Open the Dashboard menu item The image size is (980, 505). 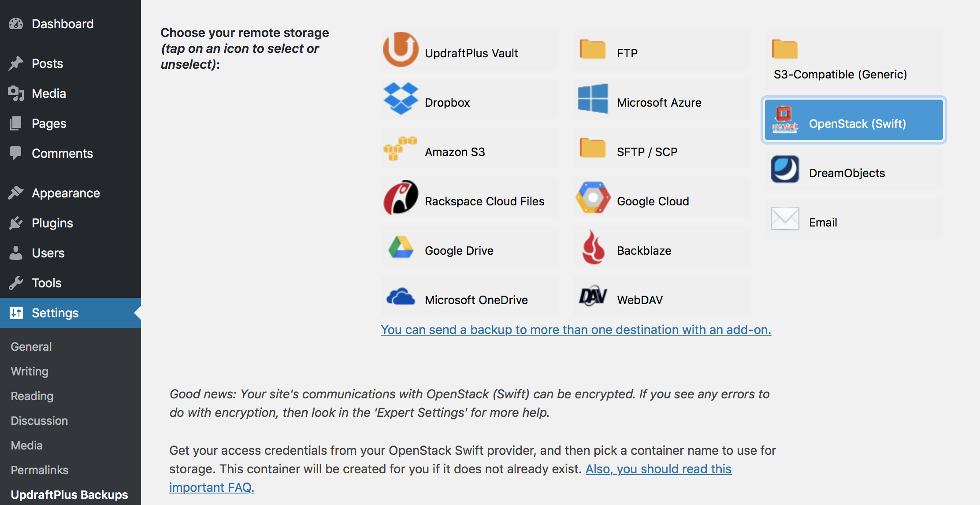coord(71,24)
